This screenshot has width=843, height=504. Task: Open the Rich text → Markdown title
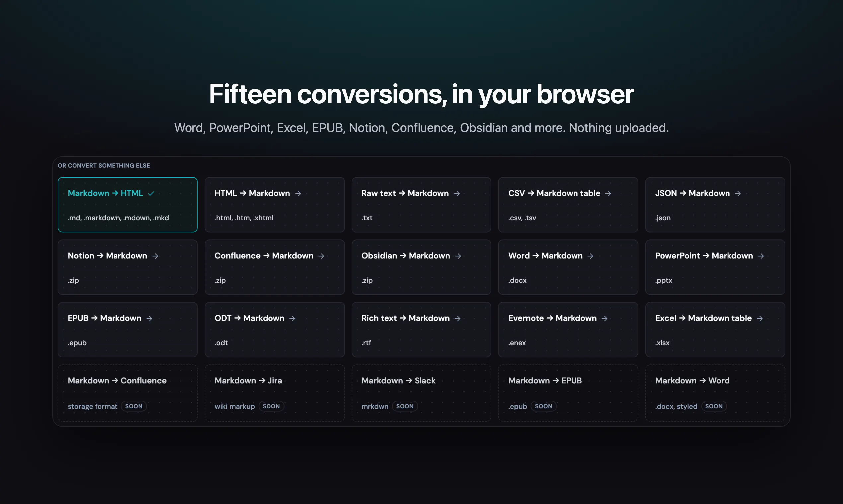point(406,318)
